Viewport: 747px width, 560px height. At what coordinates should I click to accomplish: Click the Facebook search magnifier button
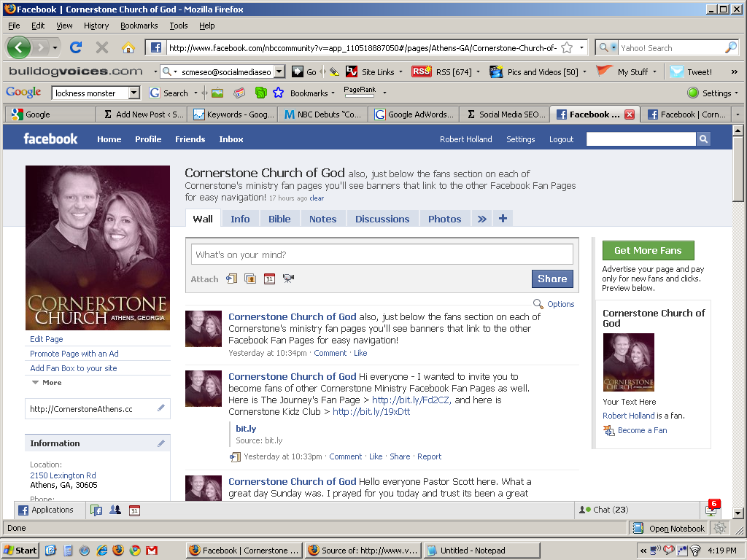coord(703,139)
